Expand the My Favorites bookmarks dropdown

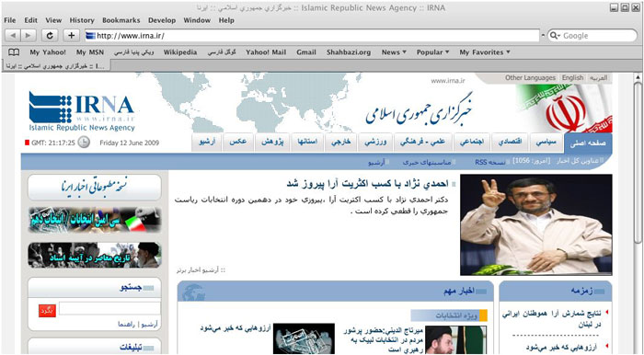pyautogui.click(x=485, y=52)
